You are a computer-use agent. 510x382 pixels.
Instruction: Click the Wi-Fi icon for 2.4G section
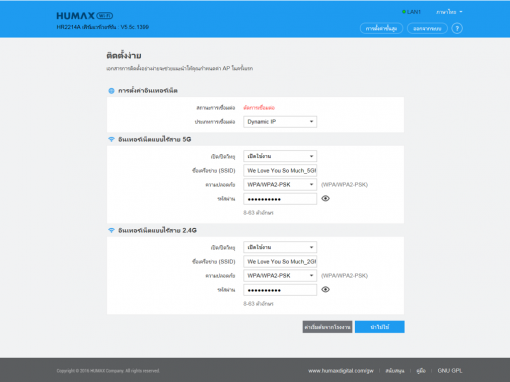pyautogui.click(x=111, y=230)
